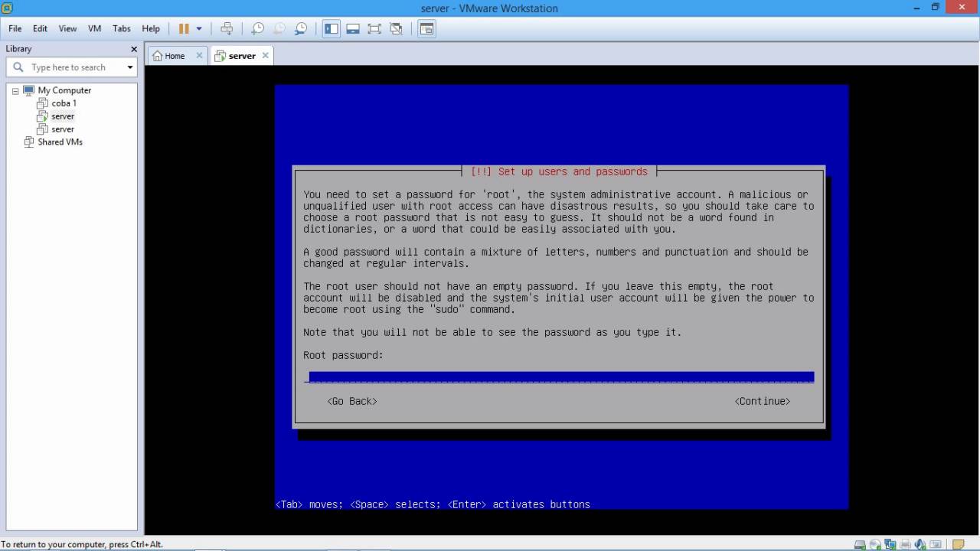This screenshot has height=551, width=980.
Task: Close the server tab
Action: tap(266, 55)
